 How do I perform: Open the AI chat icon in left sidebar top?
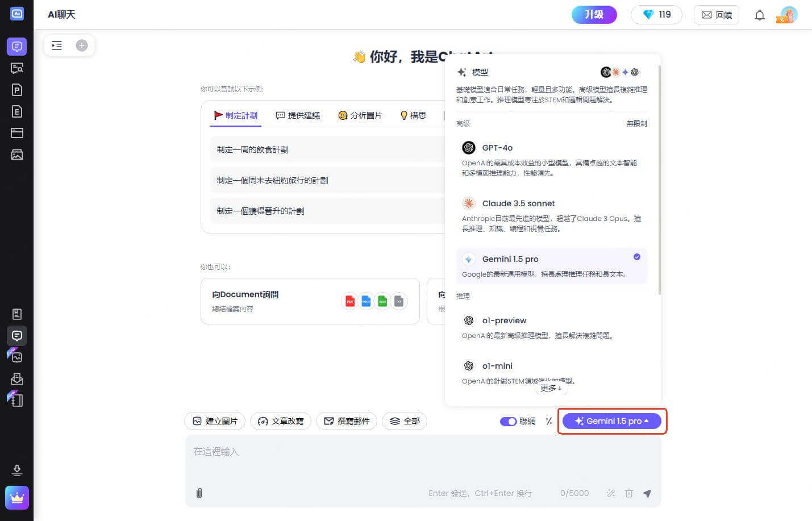pos(17,47)
